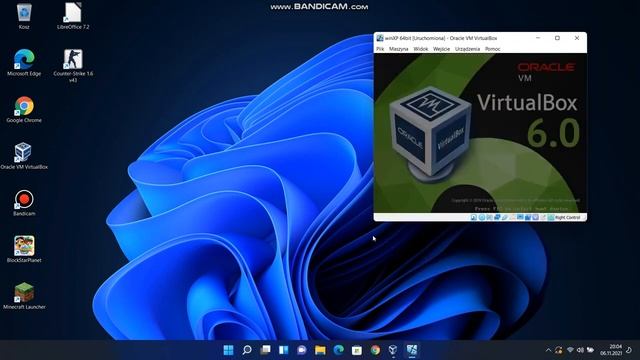Click the green host key arrow icon
The height and width of the screenshot is (360, 640).
551,218
